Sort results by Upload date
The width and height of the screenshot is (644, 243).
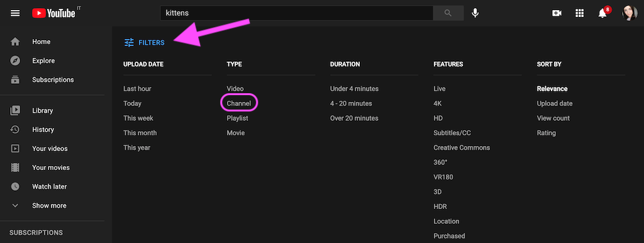[x=555, y=104]
